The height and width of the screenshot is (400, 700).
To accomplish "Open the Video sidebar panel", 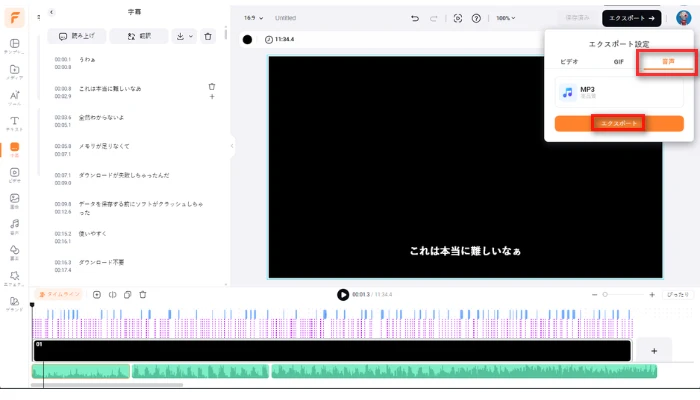I will point(14,175).
